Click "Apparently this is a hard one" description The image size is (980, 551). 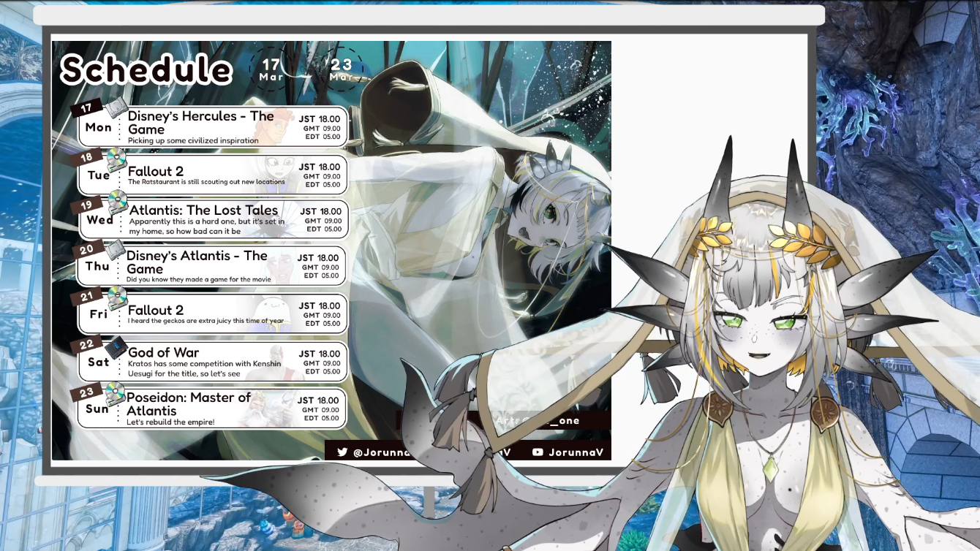click(207, 227)
